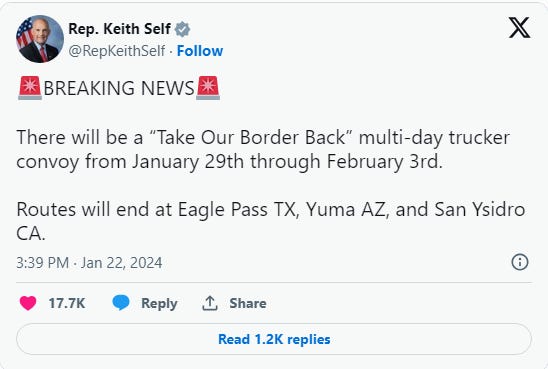The image size is (548, 369).
Task: Click the BREAKING NEWS headline text
Action: [x=119, y=88]
